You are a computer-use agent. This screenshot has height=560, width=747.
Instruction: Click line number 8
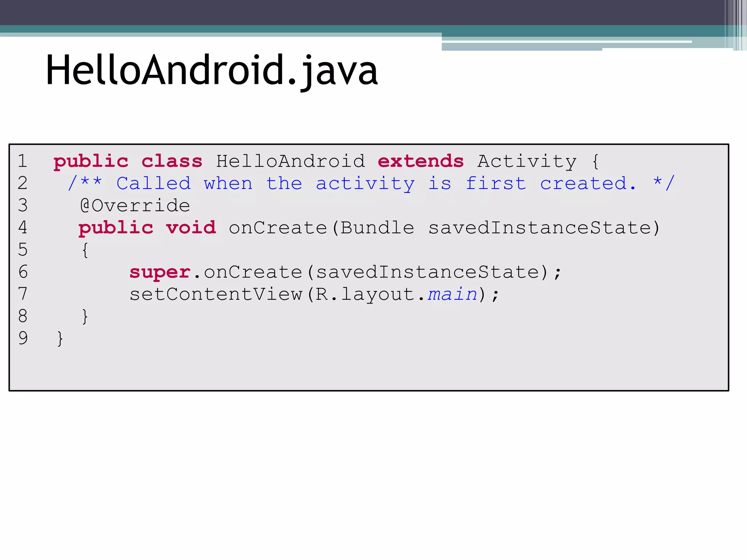(x=23, y=316)
